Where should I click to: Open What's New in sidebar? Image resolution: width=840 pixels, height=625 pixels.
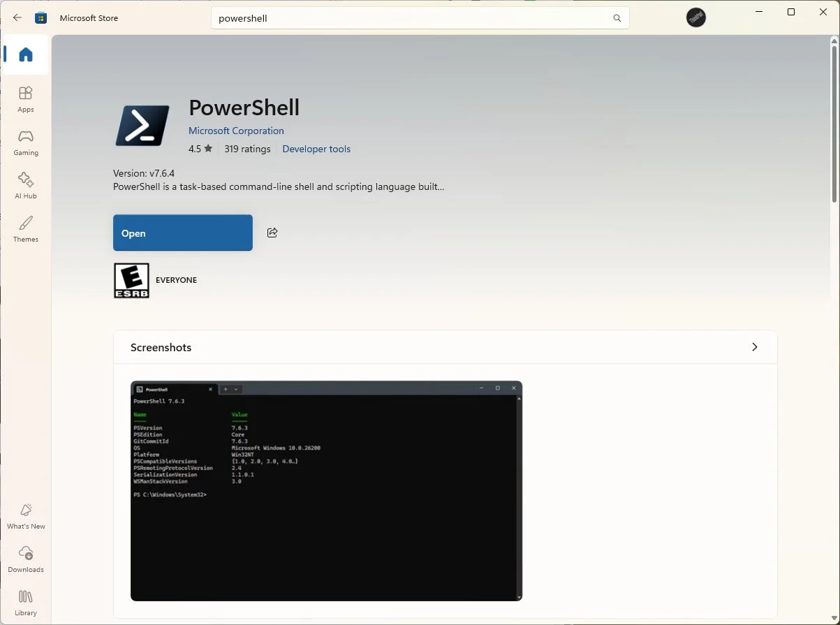26,516
